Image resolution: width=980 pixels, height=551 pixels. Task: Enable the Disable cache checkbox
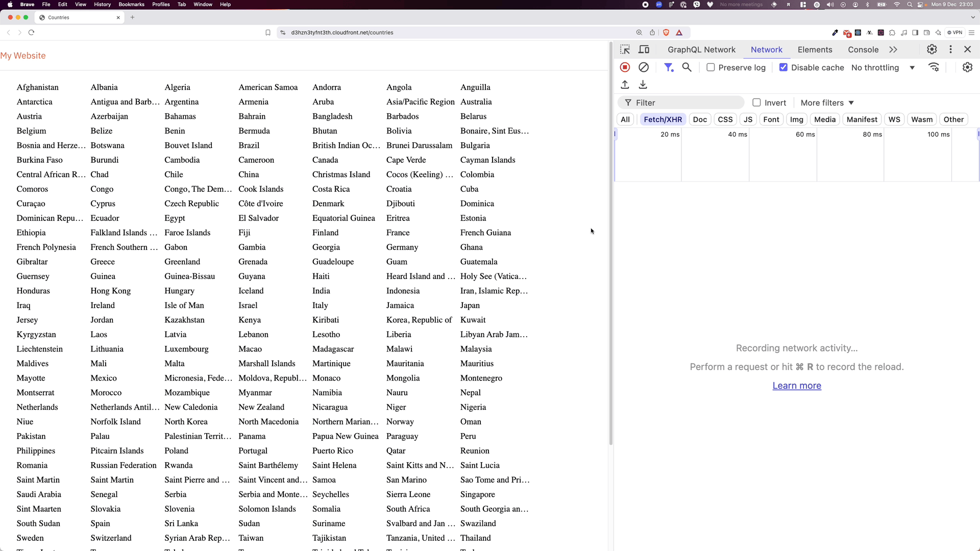[783, 67]
